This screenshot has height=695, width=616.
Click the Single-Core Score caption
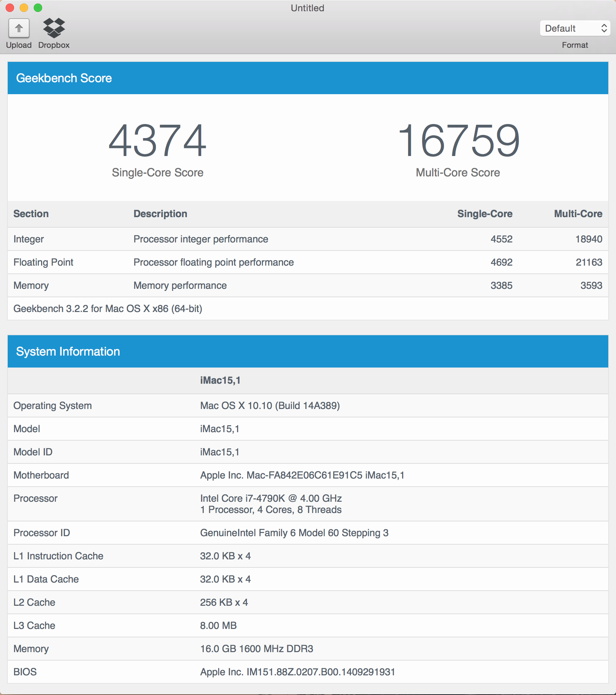158,173
